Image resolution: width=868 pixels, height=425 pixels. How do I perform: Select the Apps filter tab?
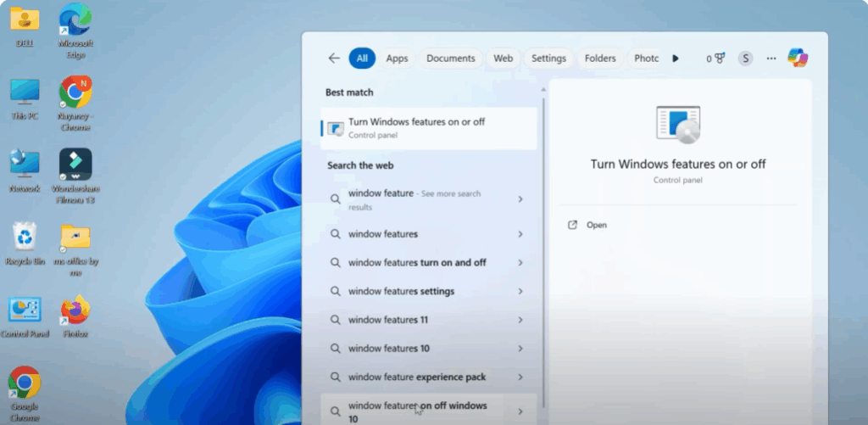tap(397, 59)
